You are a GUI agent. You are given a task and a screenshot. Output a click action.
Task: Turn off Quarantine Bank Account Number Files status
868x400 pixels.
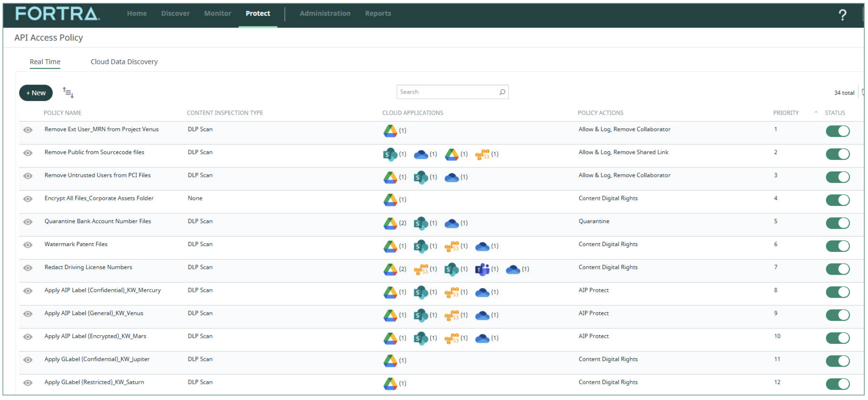tap(837, 223)
